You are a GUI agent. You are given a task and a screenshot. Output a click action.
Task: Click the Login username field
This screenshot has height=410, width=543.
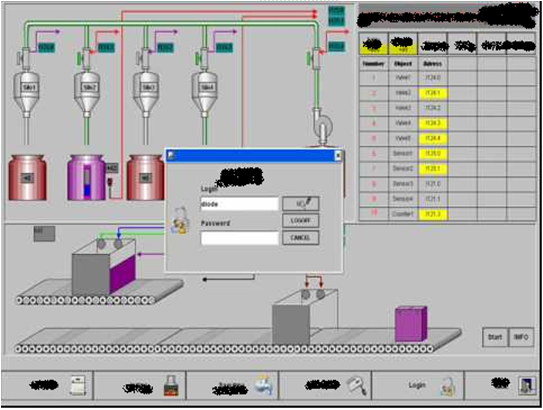pyautogui.click(x=239, y=204)
